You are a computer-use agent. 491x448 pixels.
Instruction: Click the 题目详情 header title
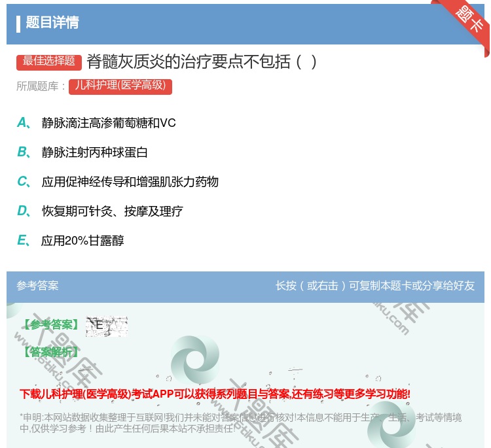click(52, 22)
